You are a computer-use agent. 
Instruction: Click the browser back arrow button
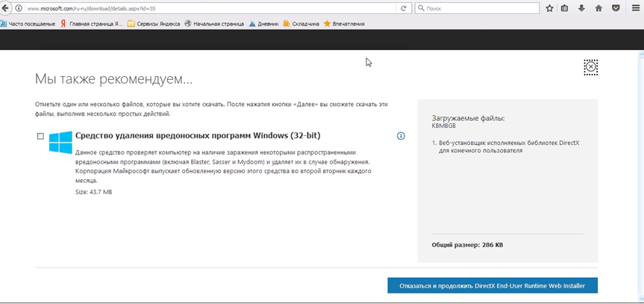point(8,8)
